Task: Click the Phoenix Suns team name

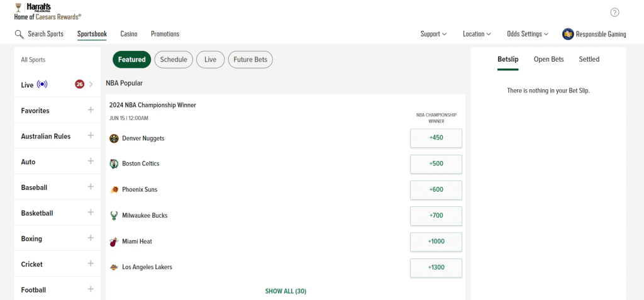Action: [140, 190]
